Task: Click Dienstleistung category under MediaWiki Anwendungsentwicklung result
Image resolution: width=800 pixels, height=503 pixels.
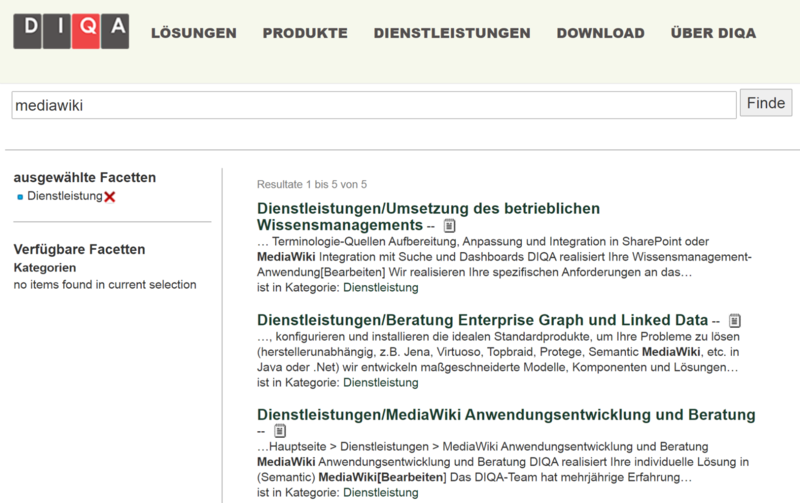Action: tap(381, 492)
